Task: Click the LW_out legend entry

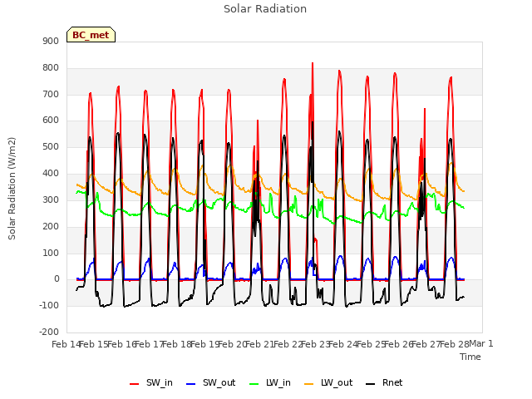Action: click(x=328, y=383)
